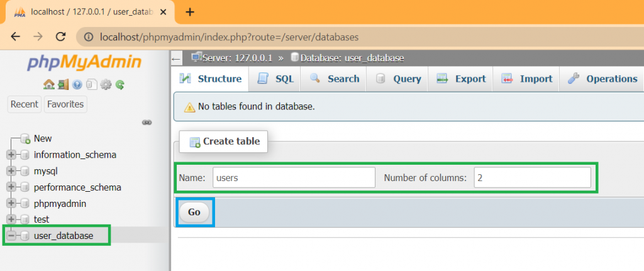Image resolution: width=644 pixels, height=271 pixels.
Task: Expand the mysql tree node
Action: (11, 171)
